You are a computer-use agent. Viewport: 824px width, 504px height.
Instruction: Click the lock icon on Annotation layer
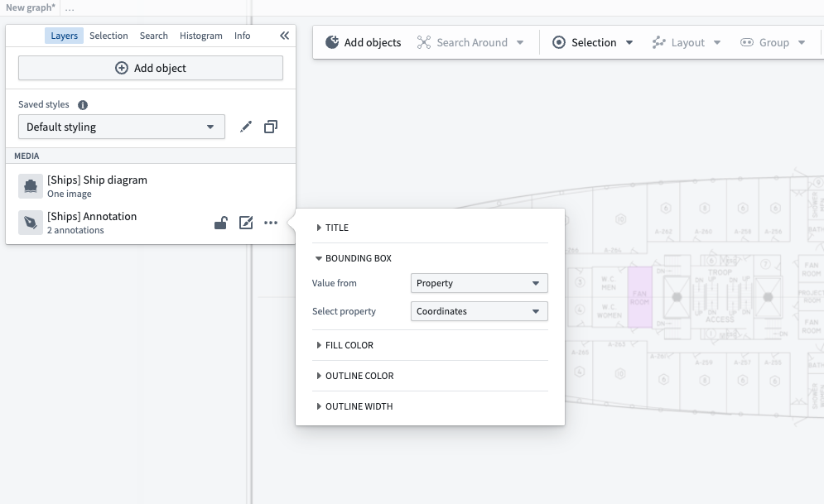[x=220, y=223]
